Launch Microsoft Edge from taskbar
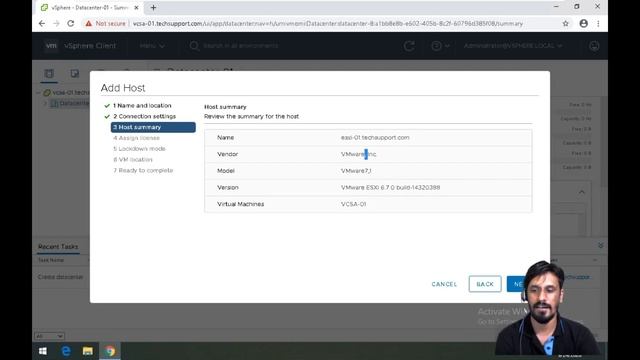This screenshot has width=640, height=360. pos(65,351)
